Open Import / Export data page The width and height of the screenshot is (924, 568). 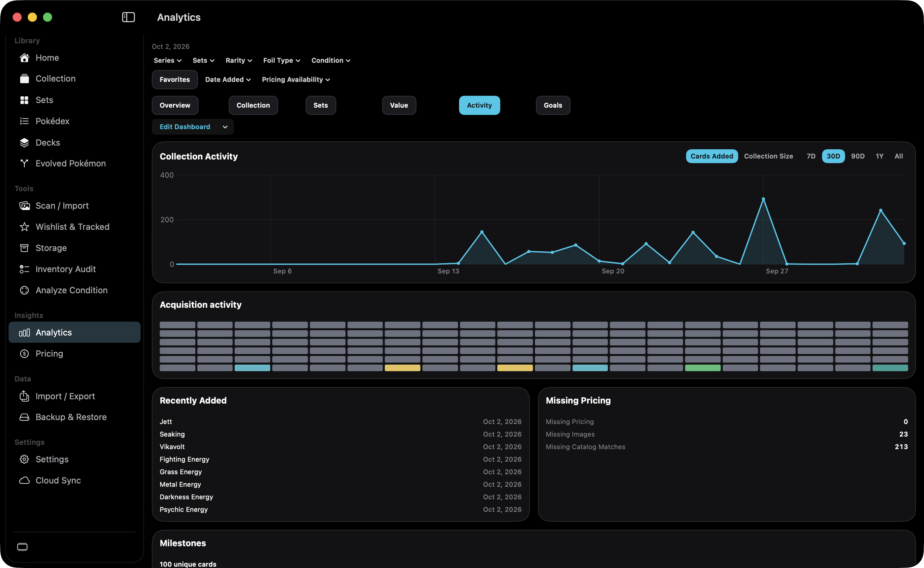click(74, 396)
